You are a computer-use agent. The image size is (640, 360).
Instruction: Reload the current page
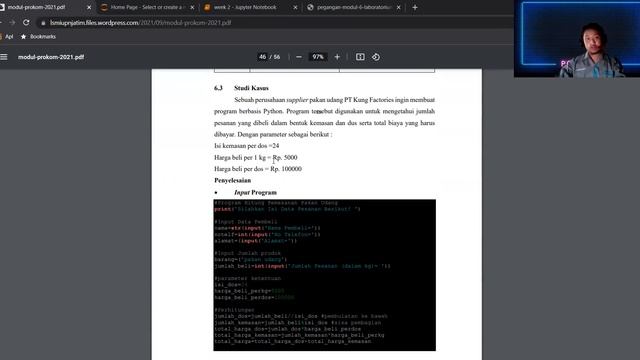point(26,23)
